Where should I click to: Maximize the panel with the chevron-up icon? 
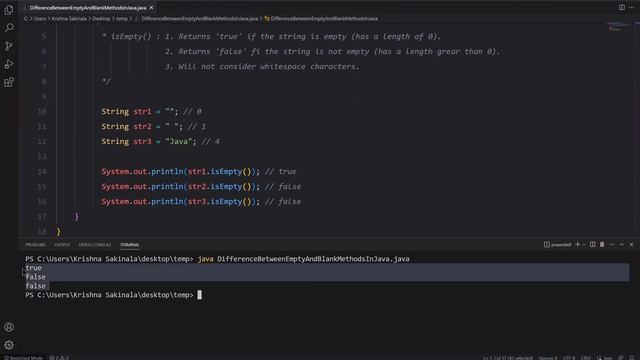click(622, 244)
